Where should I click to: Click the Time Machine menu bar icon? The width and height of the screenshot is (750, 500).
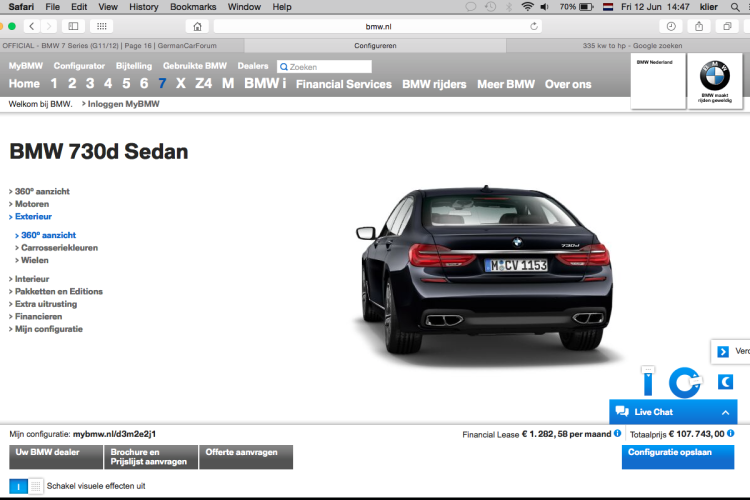[490, 7]
